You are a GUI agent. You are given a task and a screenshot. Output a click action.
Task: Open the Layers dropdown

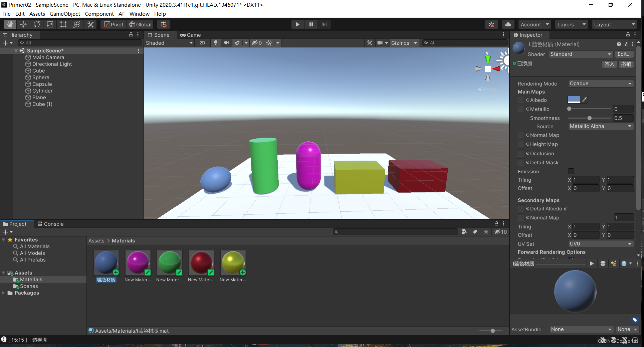[571, 24]
